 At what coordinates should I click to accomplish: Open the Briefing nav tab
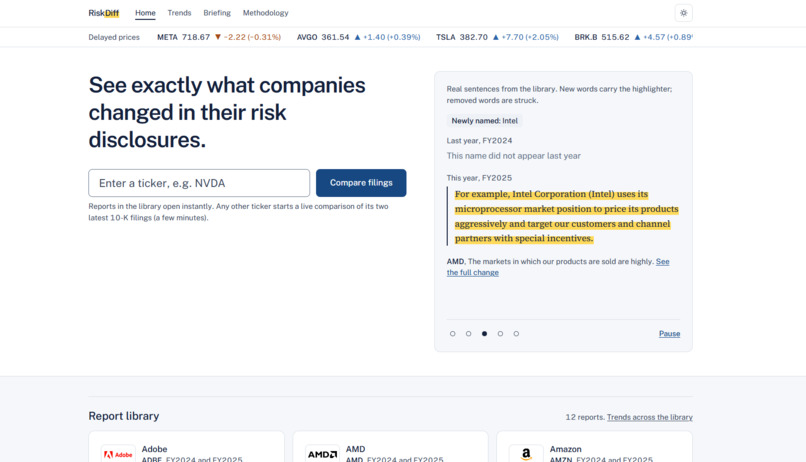click(217, 13)
